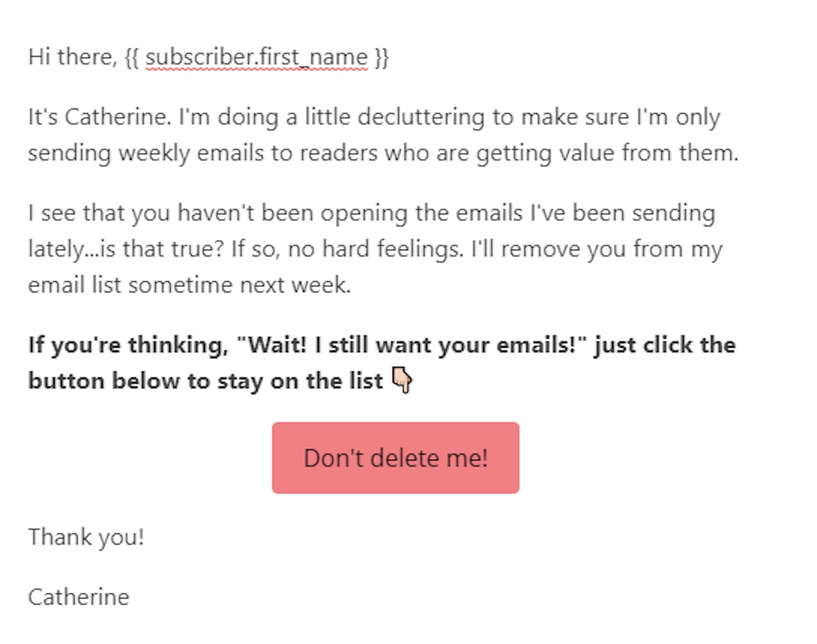
Task: Click the phrase "getting value from them"
Action: click(607, 153)
